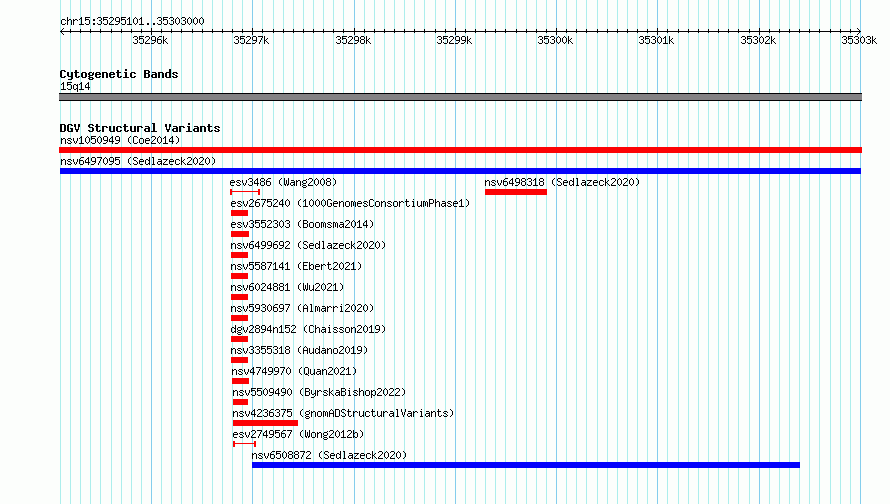The image size is (890, 504).
Task: Open nsv3355318 (Audano2019) variant
Action: pyautogui.click(x=299, y=350)
